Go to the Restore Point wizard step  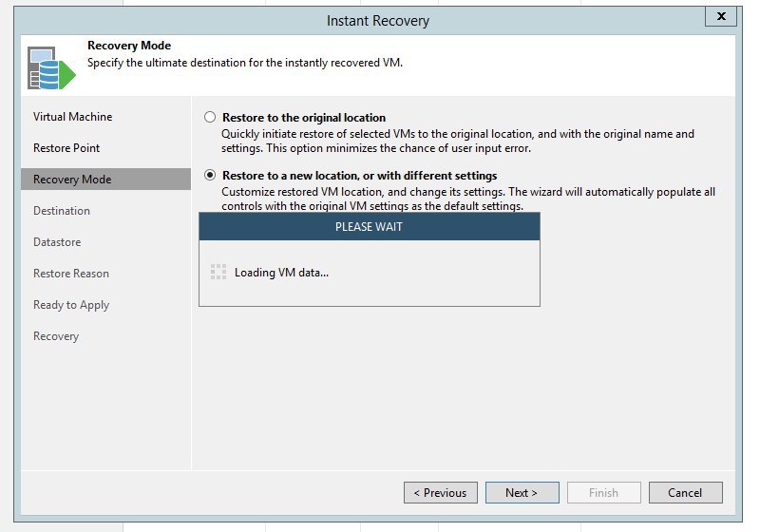pos(66,148)
